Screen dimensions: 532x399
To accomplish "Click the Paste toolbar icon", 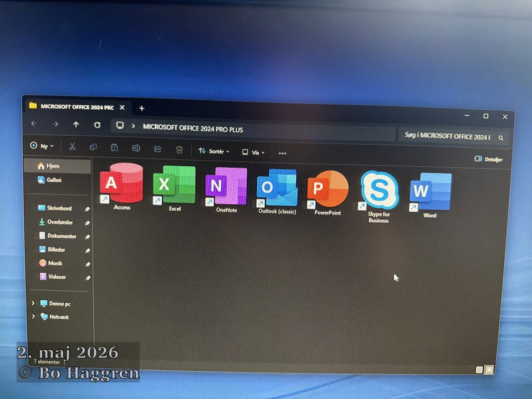I will [x=115, y=148].
